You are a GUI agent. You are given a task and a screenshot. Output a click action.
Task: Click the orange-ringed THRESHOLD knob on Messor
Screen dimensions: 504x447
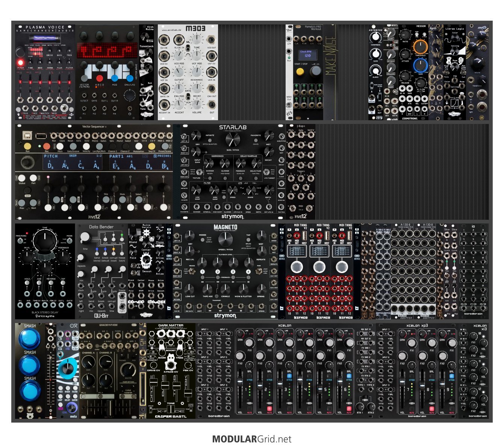(x=420, y=47)
